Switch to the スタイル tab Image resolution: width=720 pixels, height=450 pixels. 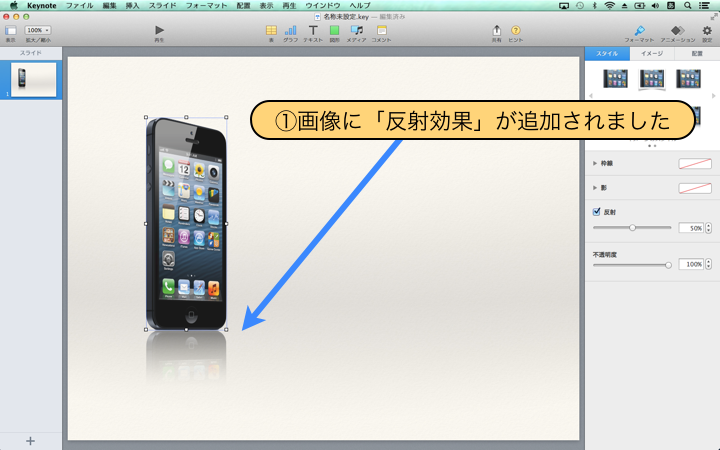607,54
